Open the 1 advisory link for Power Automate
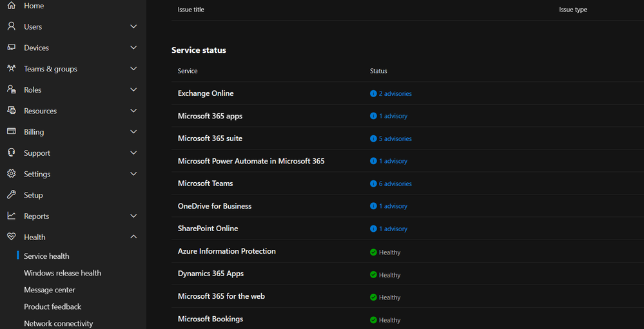Image resolution: width=644 pixels, height=329 pixels. [x=393, y=161]
